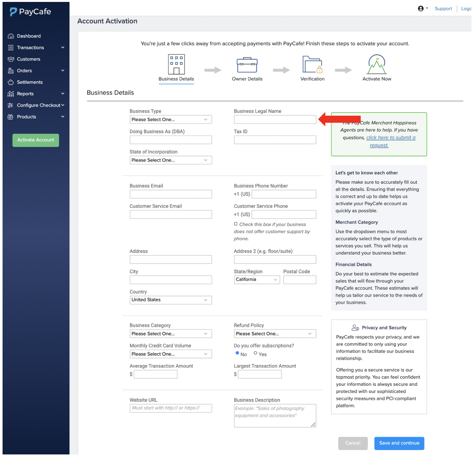
Task: Open the Support link
Action: pos(443,9)
